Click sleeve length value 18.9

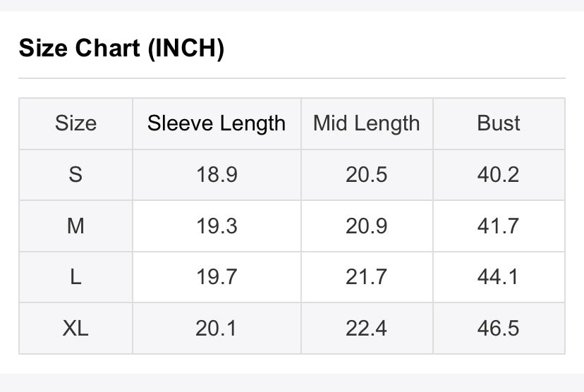point(217,174)
